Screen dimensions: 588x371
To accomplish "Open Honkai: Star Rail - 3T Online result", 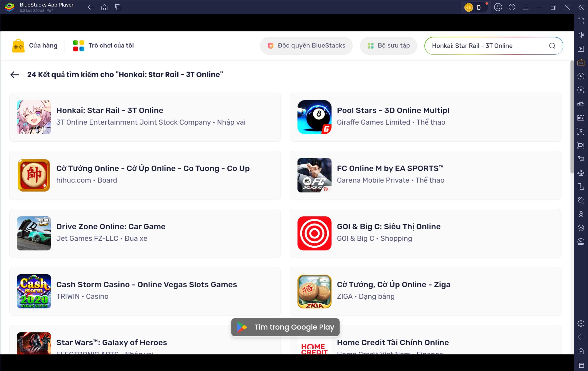I will click(x=145, y=117).
